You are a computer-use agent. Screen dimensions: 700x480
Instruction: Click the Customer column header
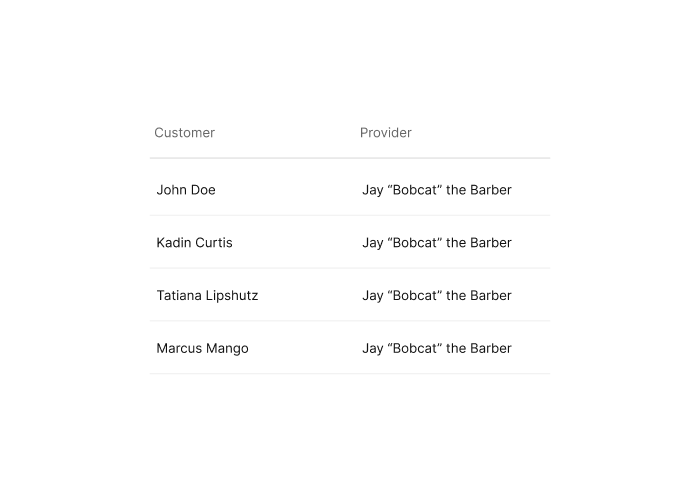coord(184,133)
